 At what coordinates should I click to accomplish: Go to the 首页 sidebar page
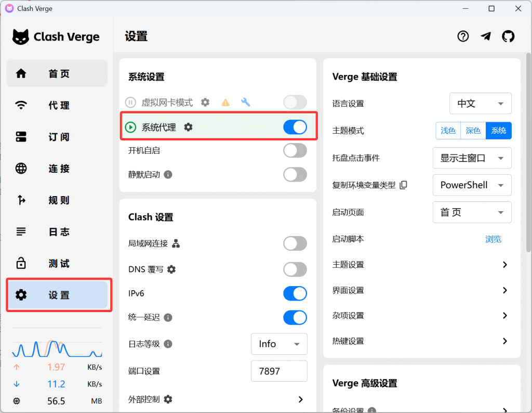[57, 73]
